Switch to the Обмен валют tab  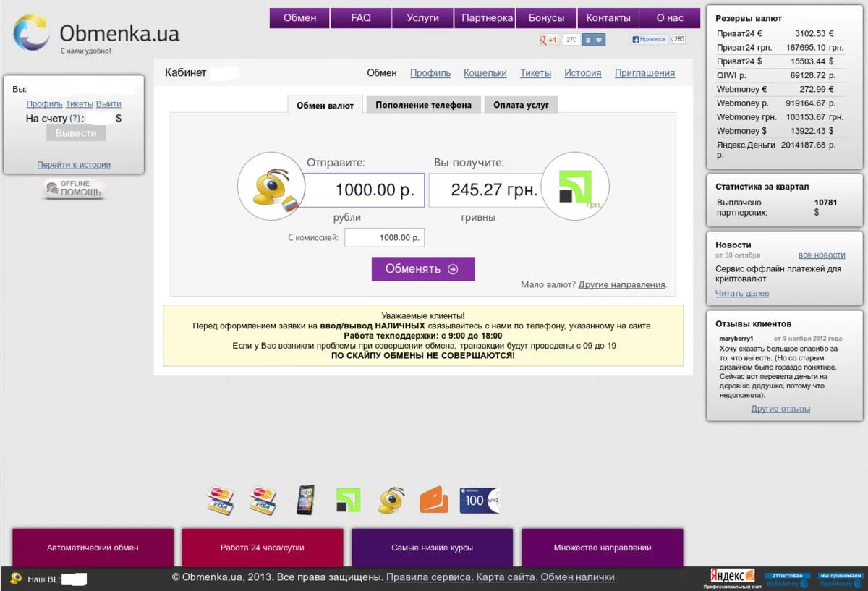(325, 105)
